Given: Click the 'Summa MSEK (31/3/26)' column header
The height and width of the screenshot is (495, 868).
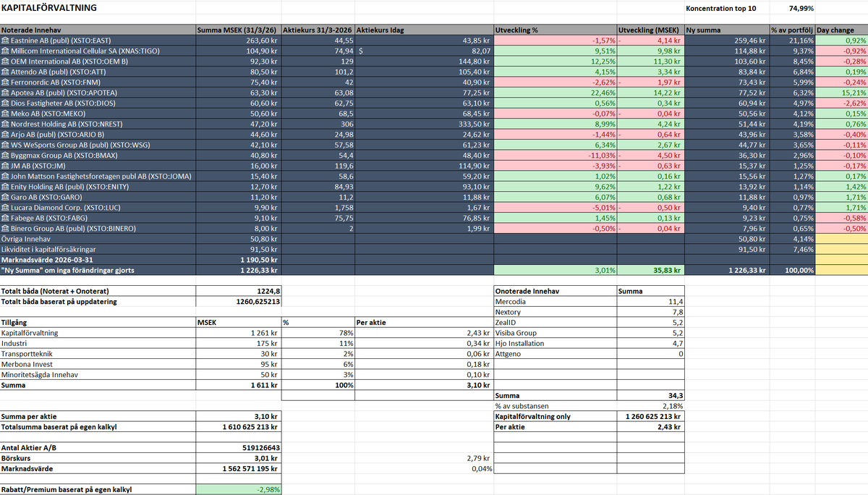Looking at the screenshot, I should click(x=239, y=30).
